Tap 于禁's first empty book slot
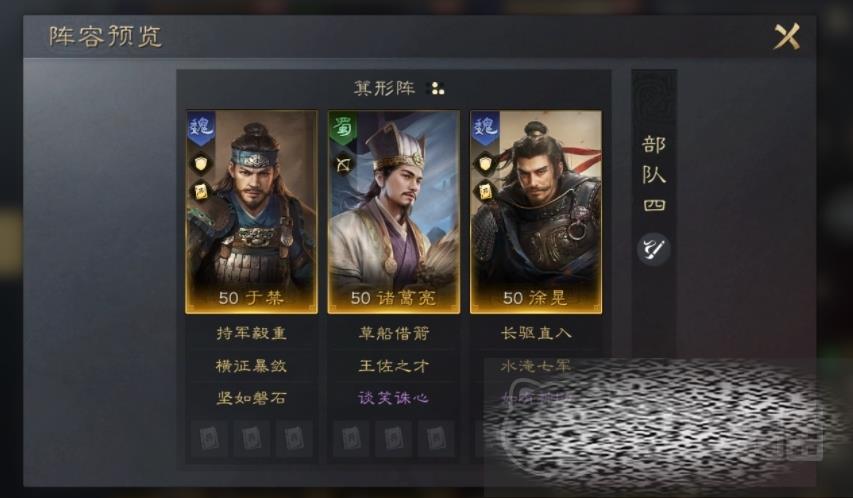Screen dimensions: 853x498 209,438
